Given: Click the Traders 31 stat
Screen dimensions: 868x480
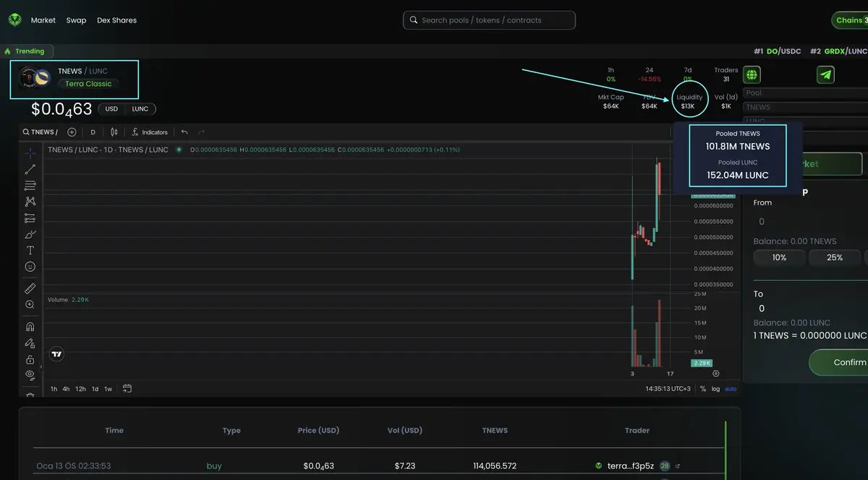Looking at the screenshot, I should tap(726, 74).
